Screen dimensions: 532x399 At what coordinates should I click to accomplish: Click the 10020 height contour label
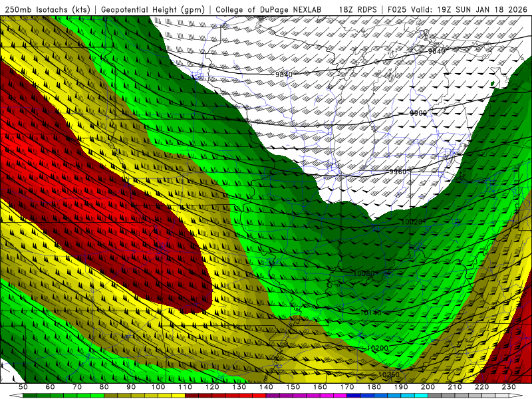click(412, 222)
